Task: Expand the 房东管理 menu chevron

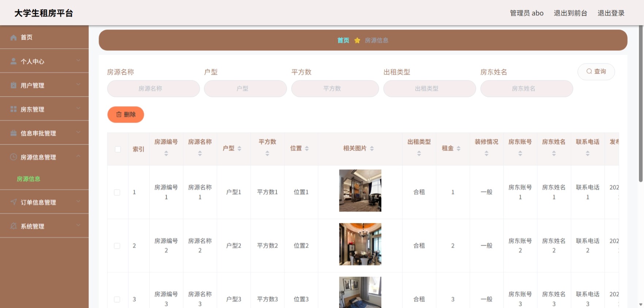Action: click(x=78, y=108)
